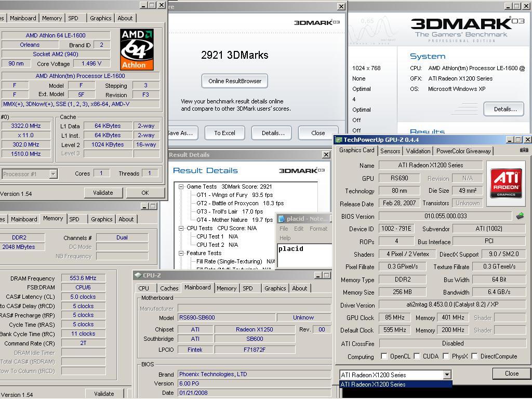Open the Caches tab in the Mainboard CPU-Z window
Screen dimensions: 532x399
(169, 288)
